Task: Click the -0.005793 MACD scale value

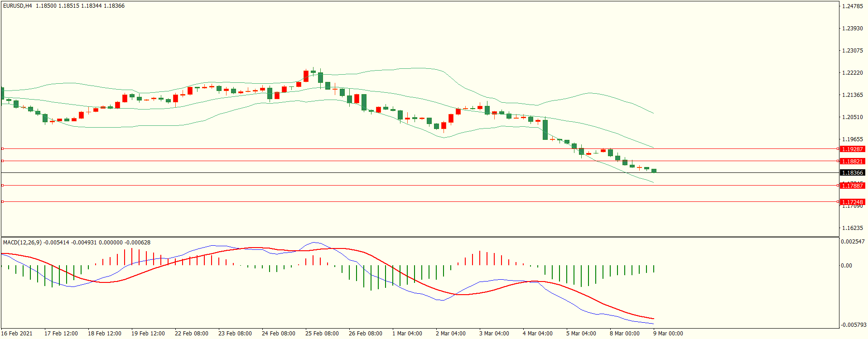Action: pyautogui.click(x=854, y=325)
